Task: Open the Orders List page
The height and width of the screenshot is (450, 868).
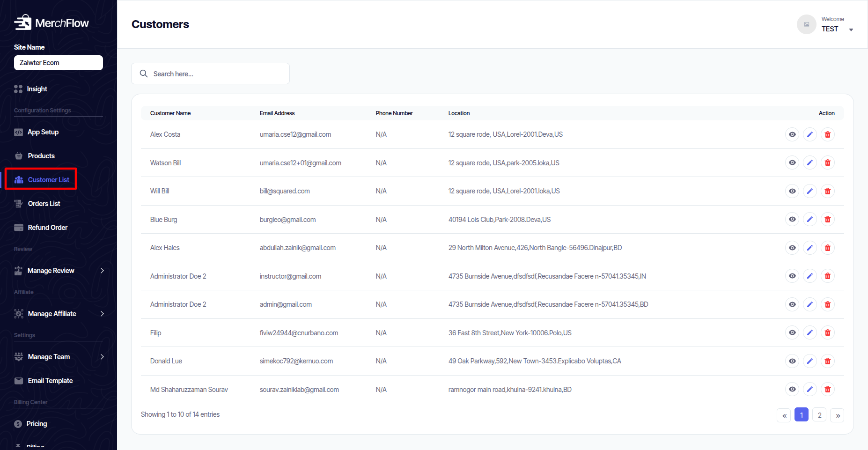Action: click(x=44, y=204)
